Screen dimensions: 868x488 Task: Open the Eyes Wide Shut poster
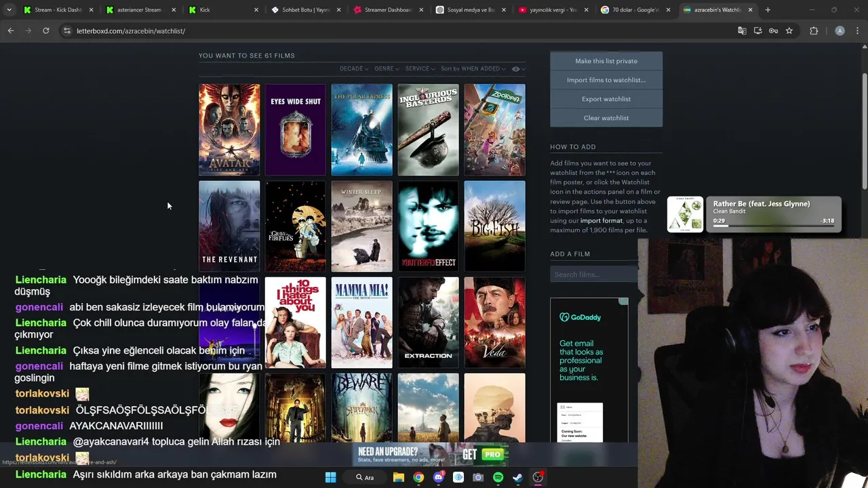[x=296, y=129]
